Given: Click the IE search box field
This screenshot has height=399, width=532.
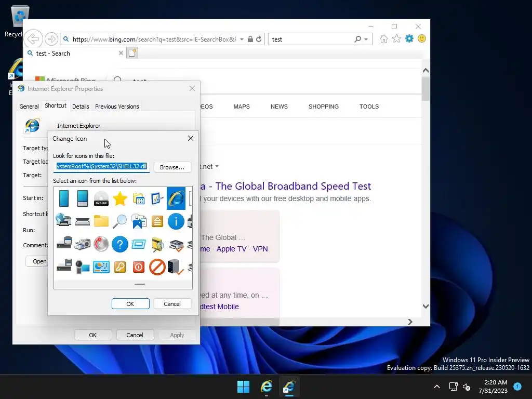Looking at the screenshot, I should coord(312,39).
